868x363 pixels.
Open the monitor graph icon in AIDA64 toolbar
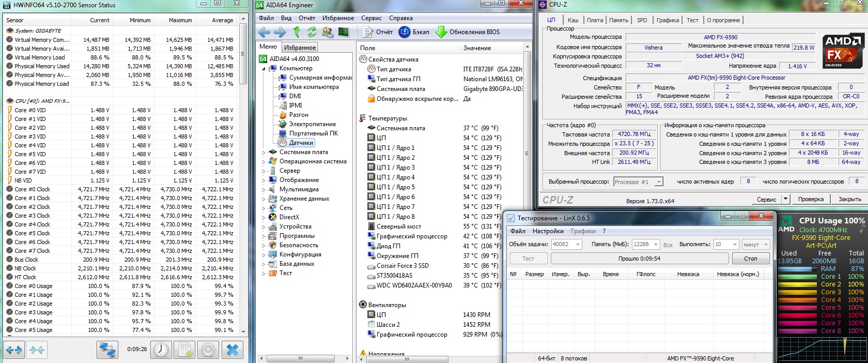[344, 32]
